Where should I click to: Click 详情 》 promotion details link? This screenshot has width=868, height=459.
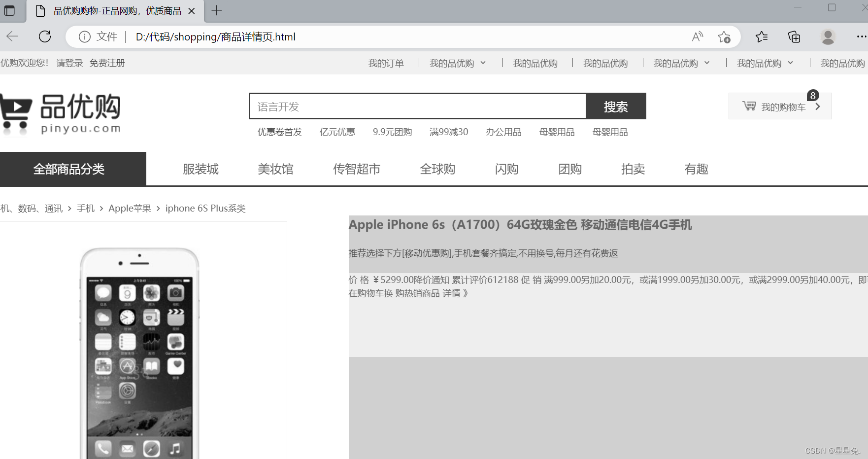pos(455,293)
